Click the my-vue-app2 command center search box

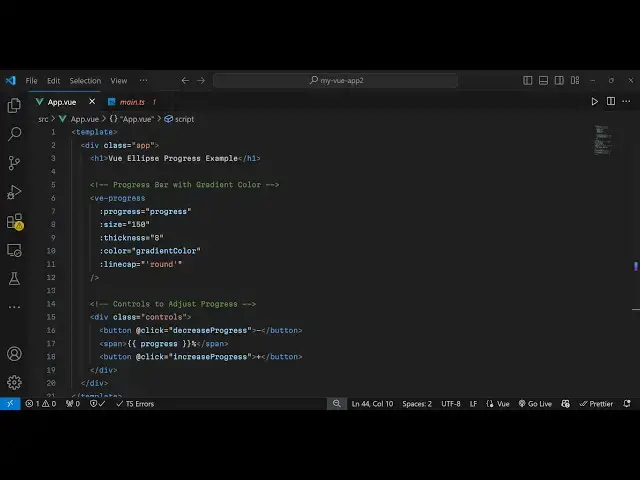(x=335, y=80)
